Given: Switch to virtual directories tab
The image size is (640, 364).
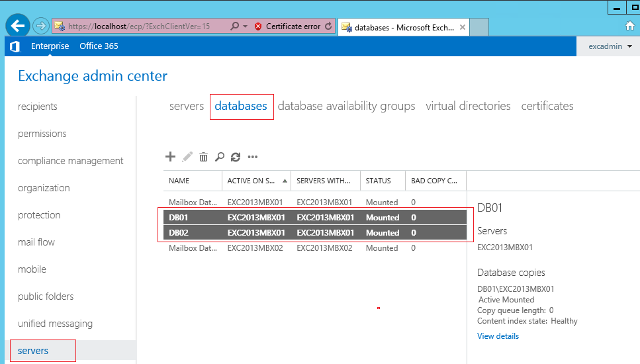Looking at the screenshot, I should click(468, 106).
